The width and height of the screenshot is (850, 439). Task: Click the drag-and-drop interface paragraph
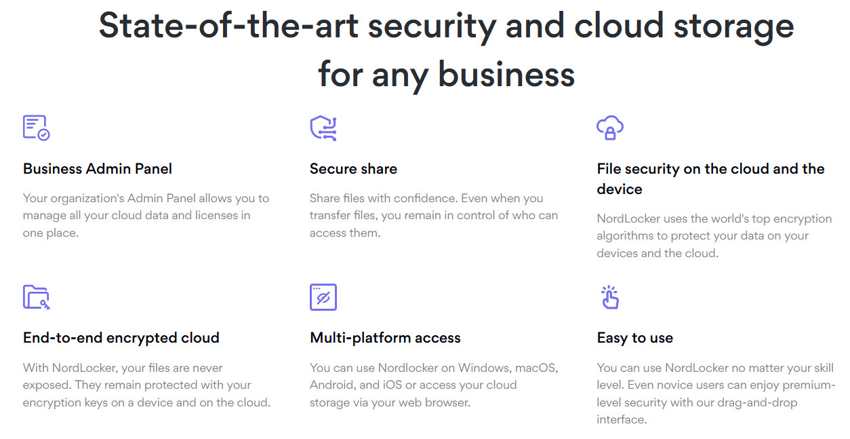pos(716,393)
